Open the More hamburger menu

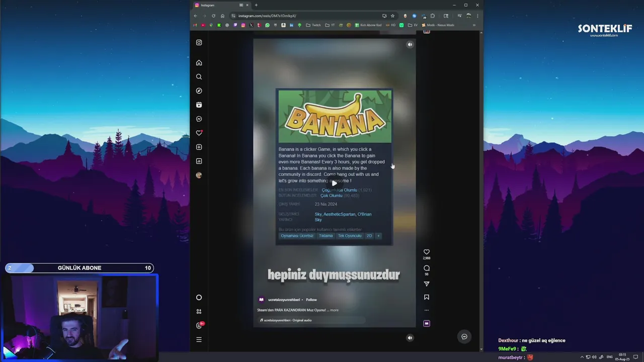coord(199,340)
